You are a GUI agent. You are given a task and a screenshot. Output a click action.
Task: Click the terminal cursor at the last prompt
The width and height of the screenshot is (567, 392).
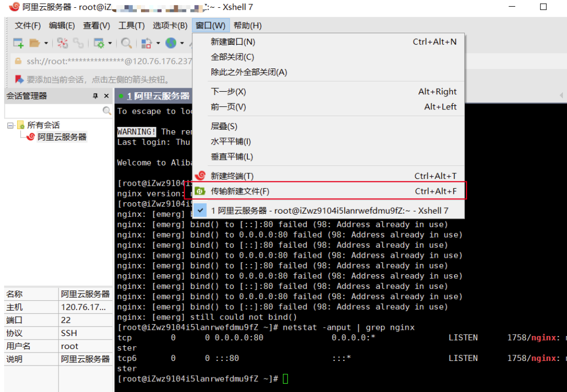point(285,379)
